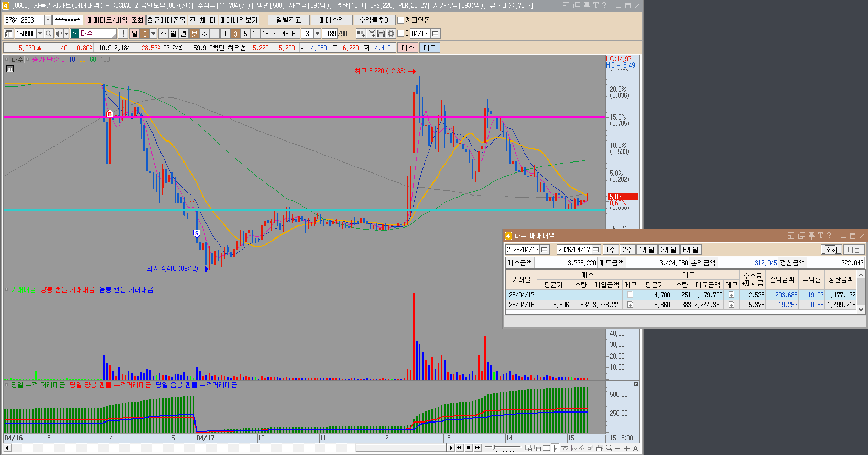The image size is (868, 455).
Task: Click the overlapping windows icon in bottom toolbar
Action: click(537, 448)
